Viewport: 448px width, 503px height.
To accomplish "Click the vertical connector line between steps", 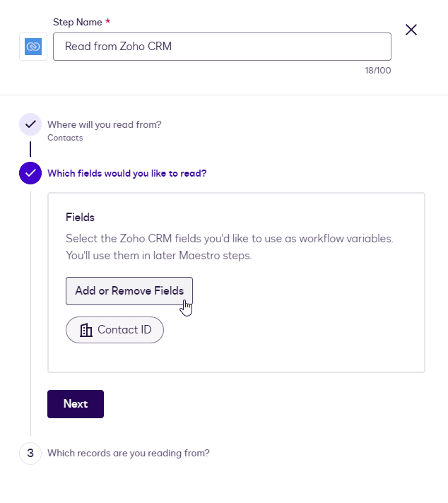I will [x=30, y=149].
